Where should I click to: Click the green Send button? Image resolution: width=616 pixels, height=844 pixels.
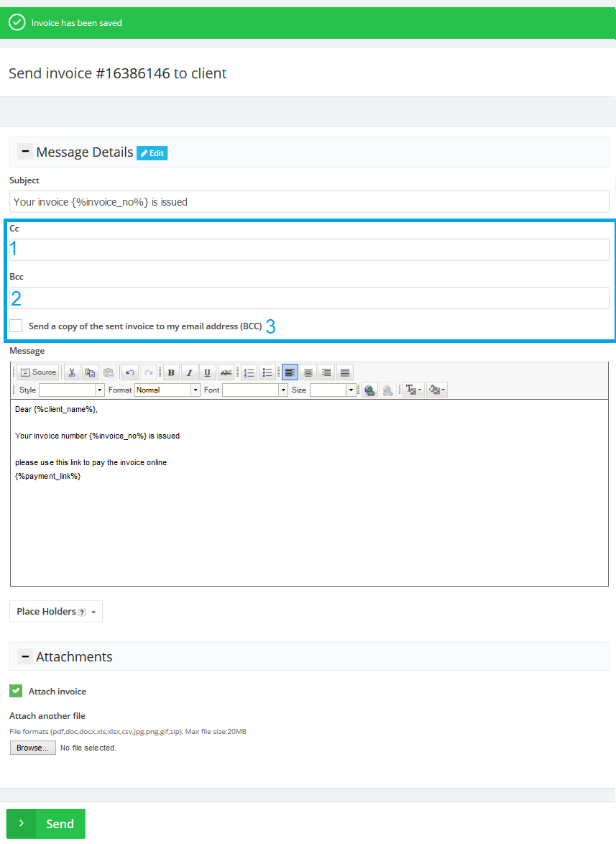pos(46,824)
